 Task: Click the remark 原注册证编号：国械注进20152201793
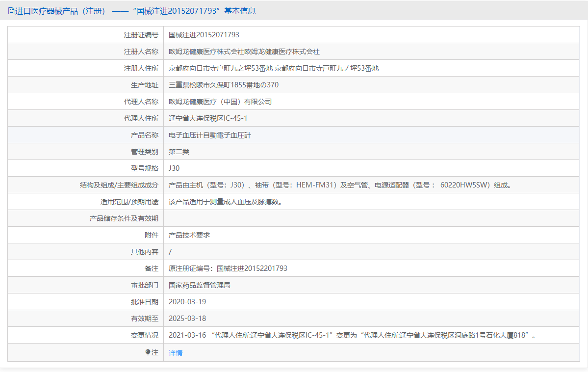pyautogui.click(x=228, y=268)
